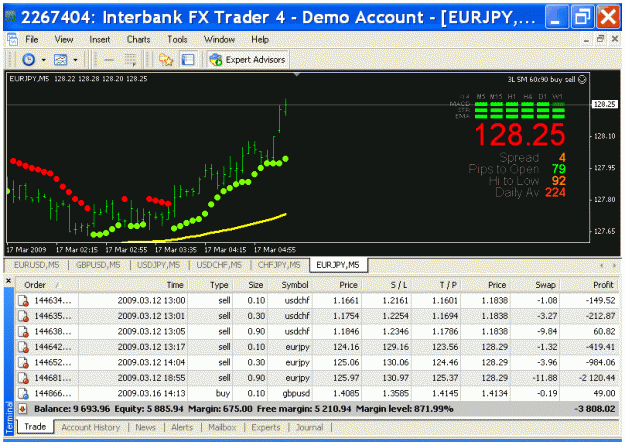Minimize the inner chart window
625x442 pixels.
tap(586, 39)
